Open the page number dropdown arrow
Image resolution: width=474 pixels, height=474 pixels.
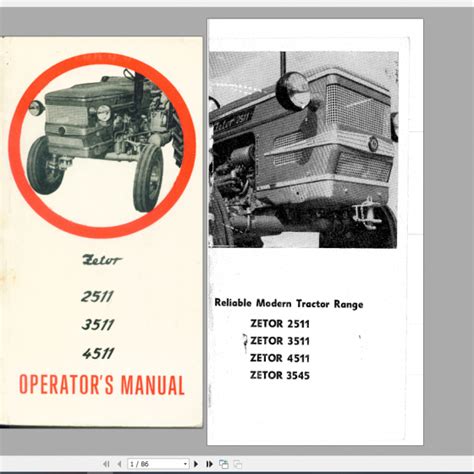click(x=185, y=464)
